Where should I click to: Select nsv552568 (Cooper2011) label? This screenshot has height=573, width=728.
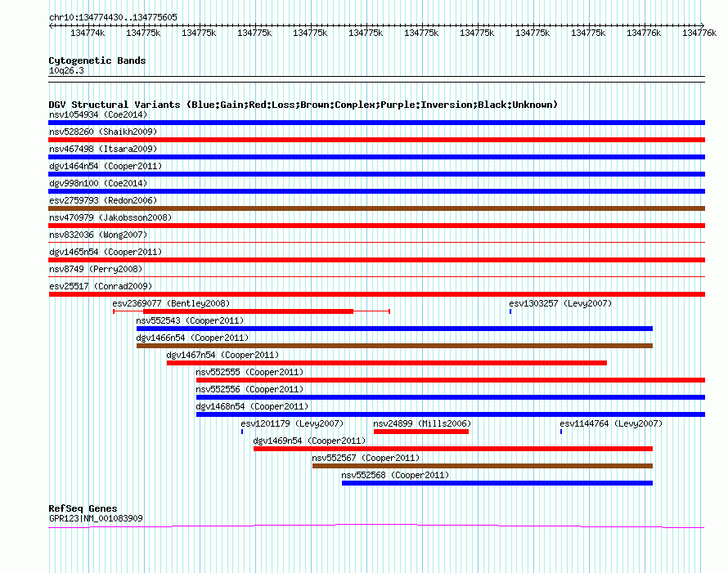tap(395, 475)
